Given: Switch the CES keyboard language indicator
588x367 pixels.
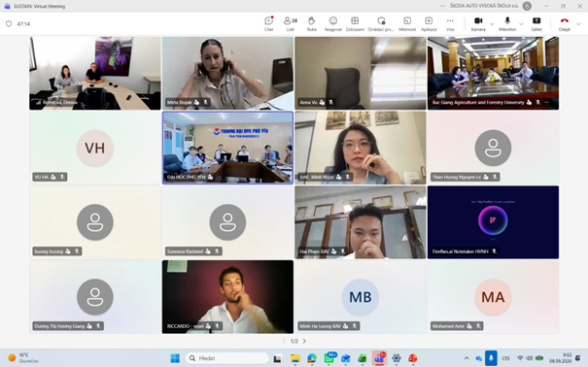Looking at the screenshot, I should coord(505,358).
